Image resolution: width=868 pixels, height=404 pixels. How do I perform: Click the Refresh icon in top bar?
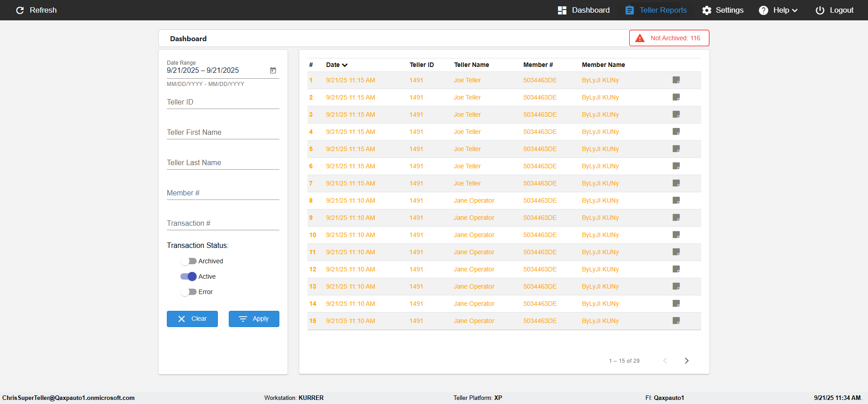pos(20,10)
